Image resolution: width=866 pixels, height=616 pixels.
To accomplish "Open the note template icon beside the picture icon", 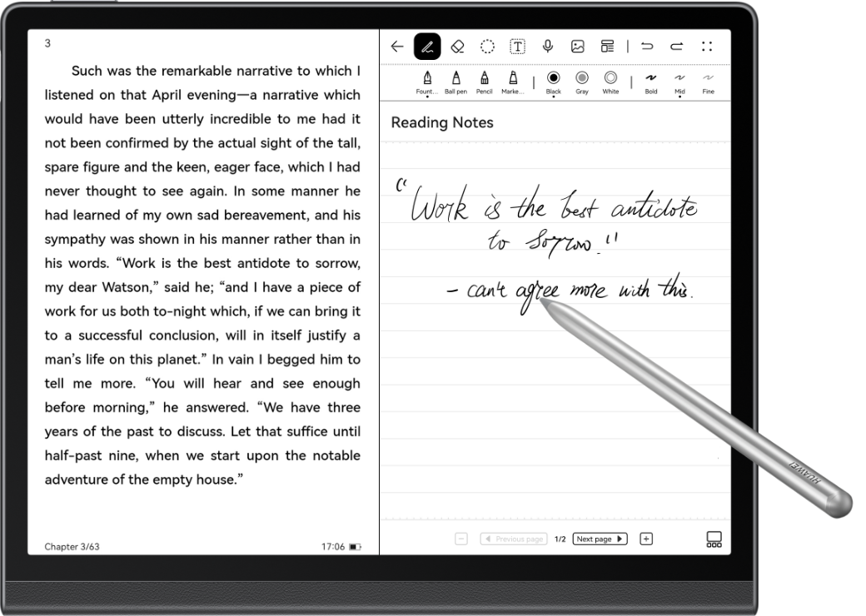I will pos(609,46).
